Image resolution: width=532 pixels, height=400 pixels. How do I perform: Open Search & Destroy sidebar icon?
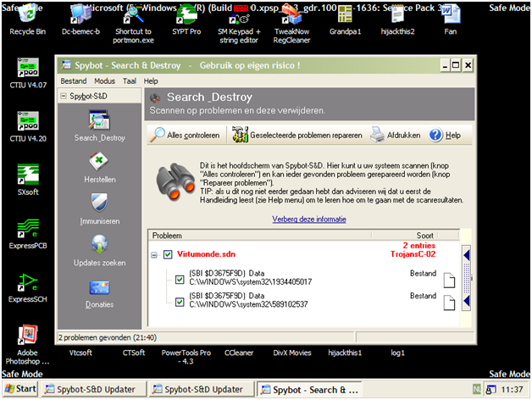point(99,119)
